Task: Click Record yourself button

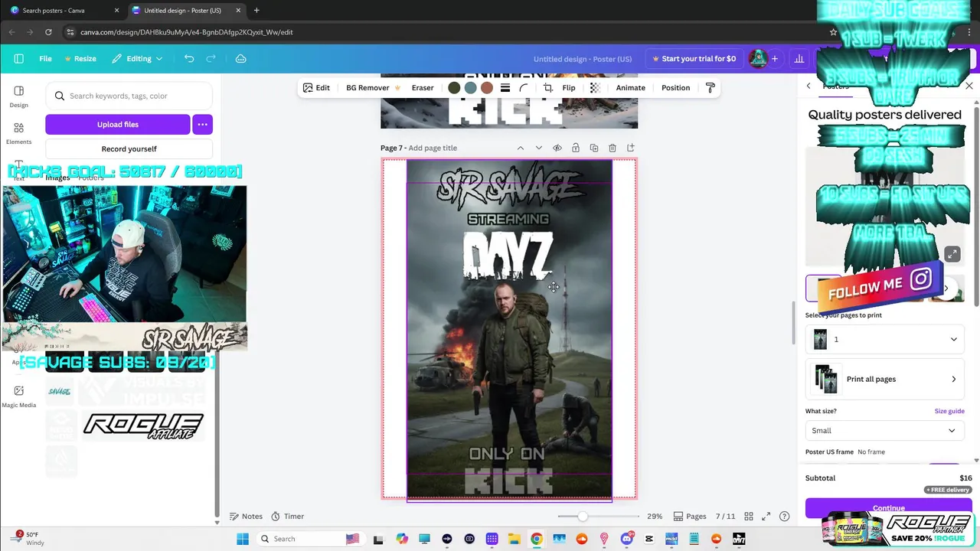Action: [129, 149]
